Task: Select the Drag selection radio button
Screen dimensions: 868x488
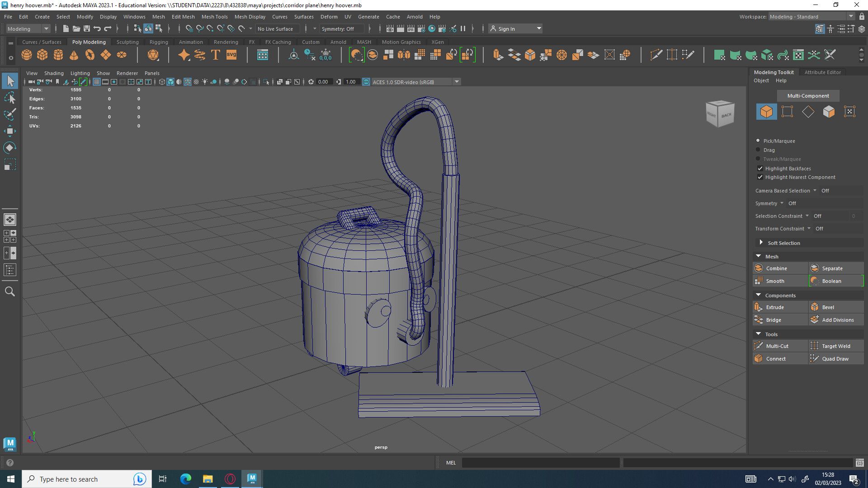Action: point(758,150)
